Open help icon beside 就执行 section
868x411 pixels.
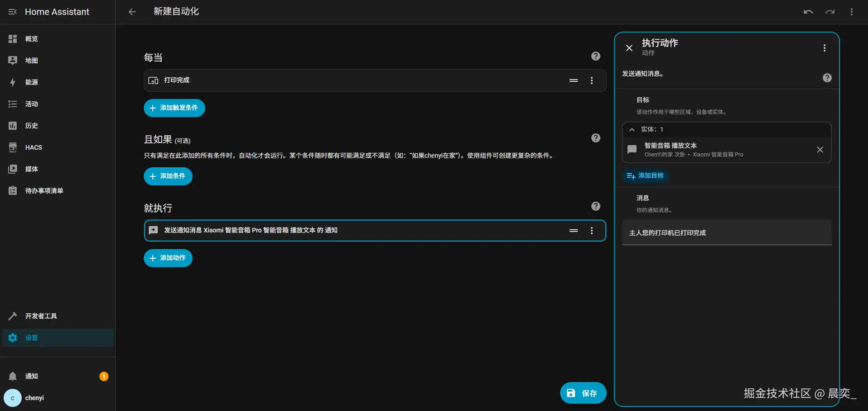point(595,206)
